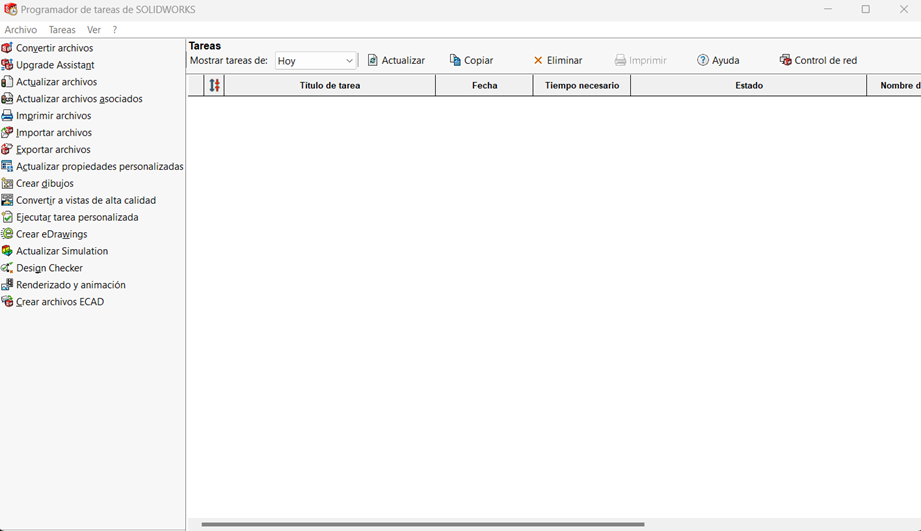The width and height of the screenshot is (921, 531).
Task: Click the Control de red button
Action: (818, 60)
